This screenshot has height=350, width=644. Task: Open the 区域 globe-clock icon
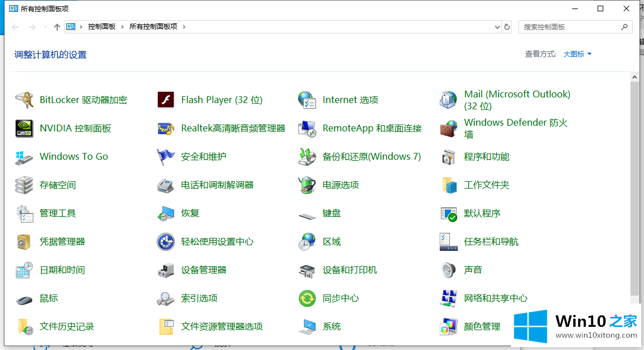[x=307, y=242]
